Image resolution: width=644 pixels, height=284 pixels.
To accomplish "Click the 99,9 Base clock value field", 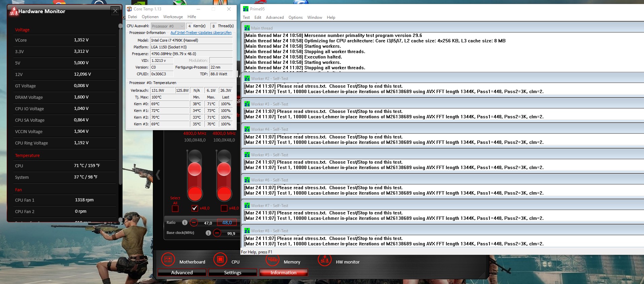I will 231,233.
